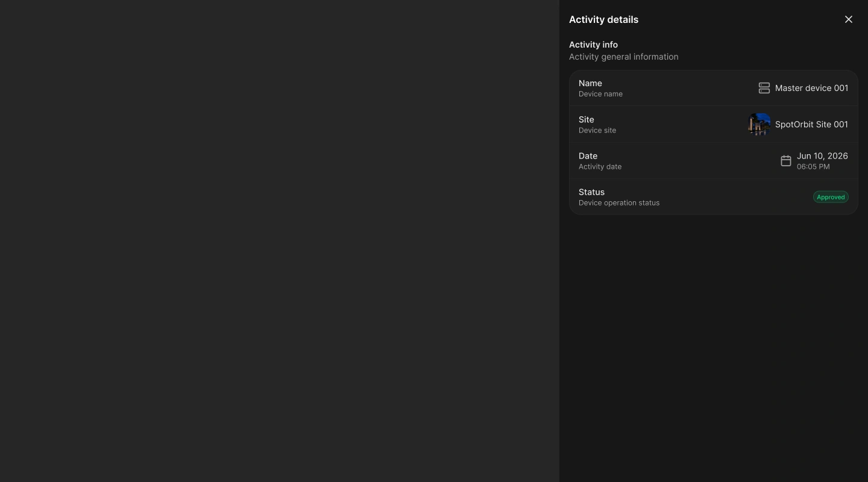Click the "Device operation status" caption

619,203
